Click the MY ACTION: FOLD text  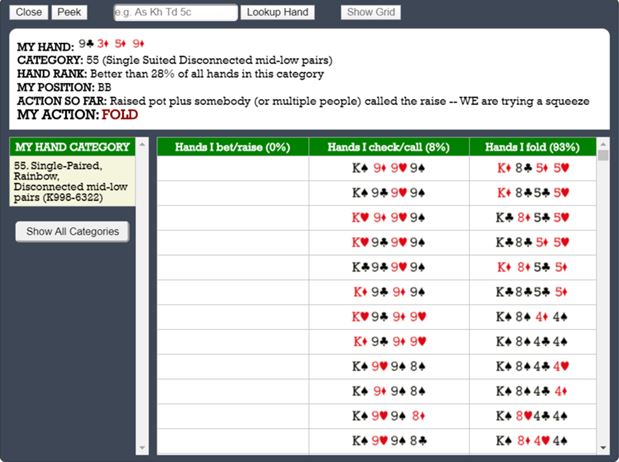[77, 115]
